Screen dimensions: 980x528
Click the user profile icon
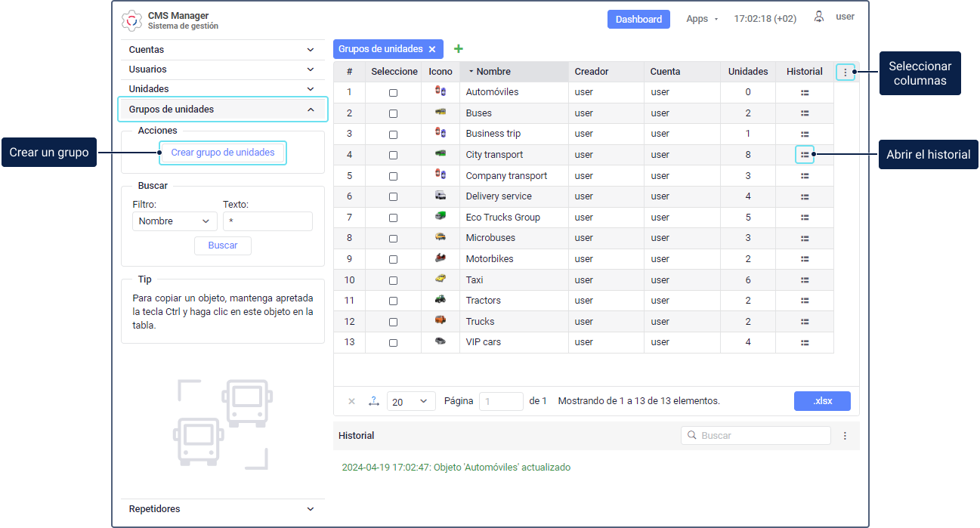tap(819, 17)
